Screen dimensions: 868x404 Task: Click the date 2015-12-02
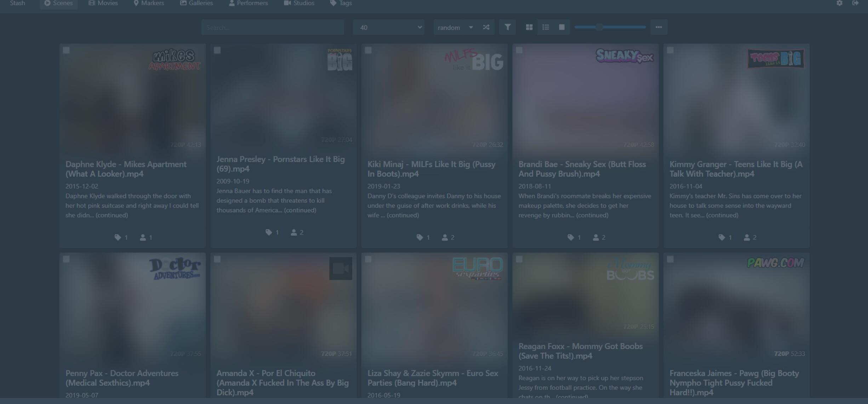tap(82, 186)
